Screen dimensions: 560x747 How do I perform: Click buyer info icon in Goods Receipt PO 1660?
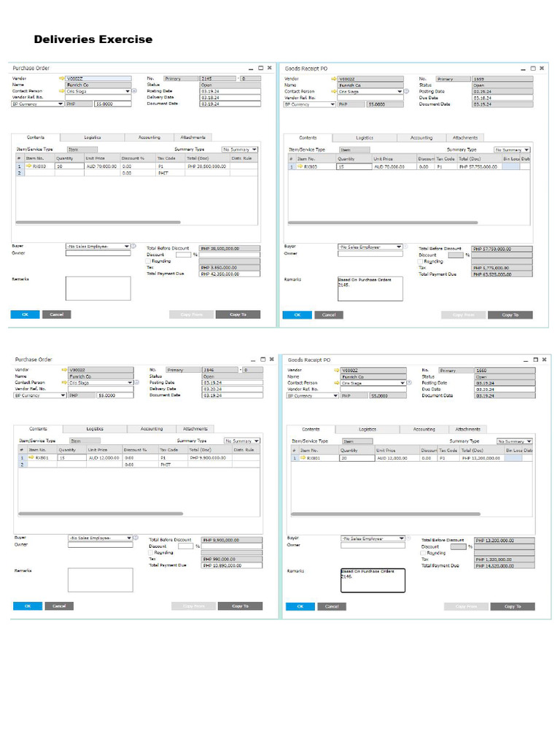tap(408, 538)
